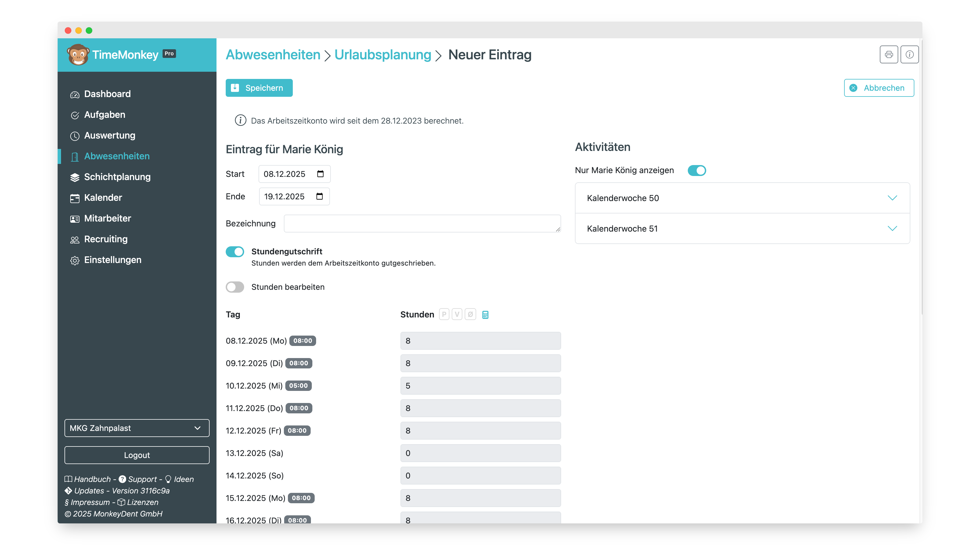The width and height of the screenshot is (980, 545).
Task: Click the Bezeichnung text field
Action: point(422,224)
